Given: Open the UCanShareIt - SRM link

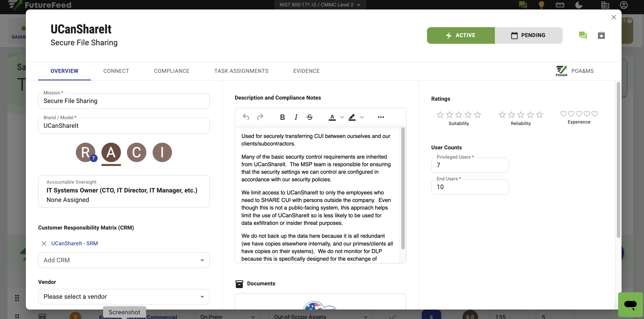Looking at the screenshot, I should pos(74,244).
